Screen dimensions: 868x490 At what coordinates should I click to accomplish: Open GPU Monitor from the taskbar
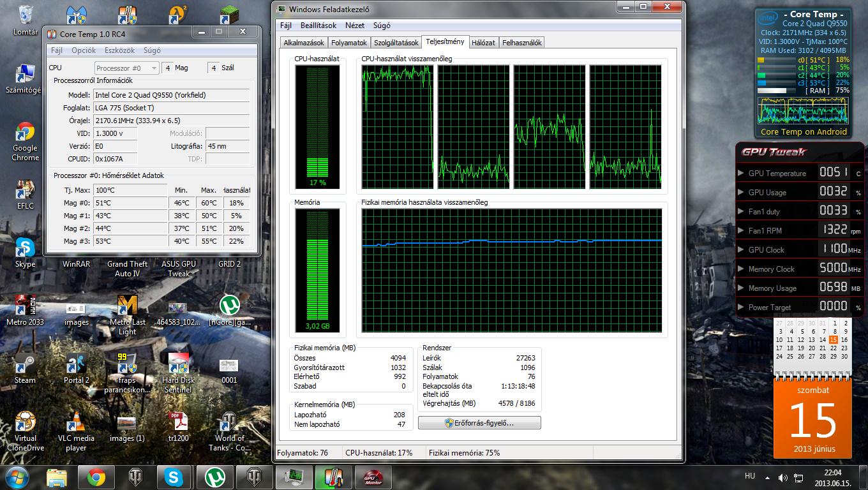pyautogui.click(x=373, y=477)
